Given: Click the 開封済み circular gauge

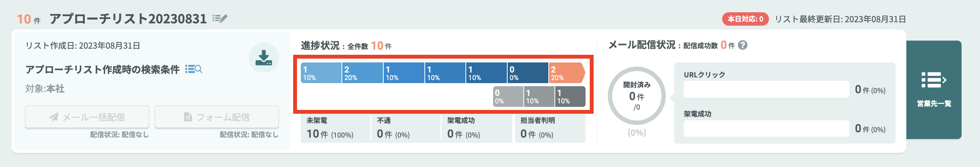Looking at the screenshot, I should point(637,96).
